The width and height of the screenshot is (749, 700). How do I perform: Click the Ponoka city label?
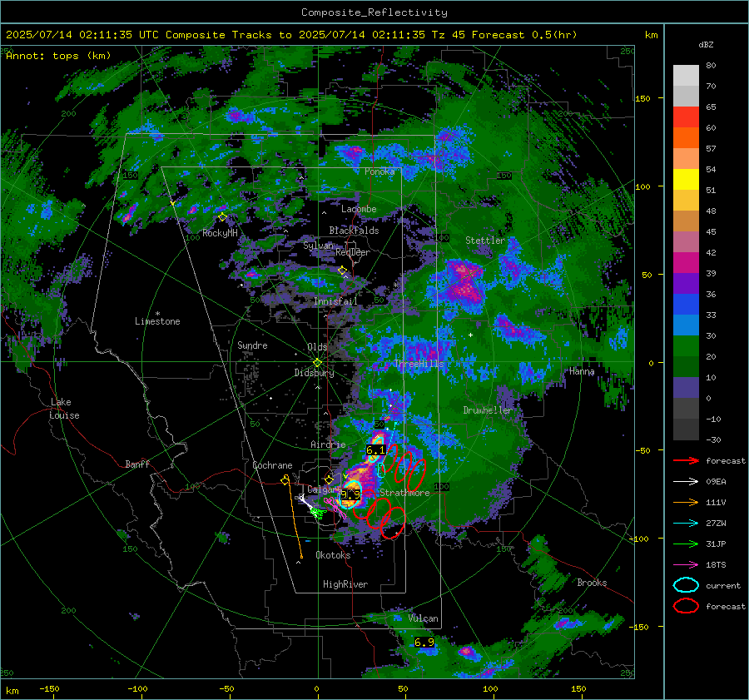pos(379,171)
